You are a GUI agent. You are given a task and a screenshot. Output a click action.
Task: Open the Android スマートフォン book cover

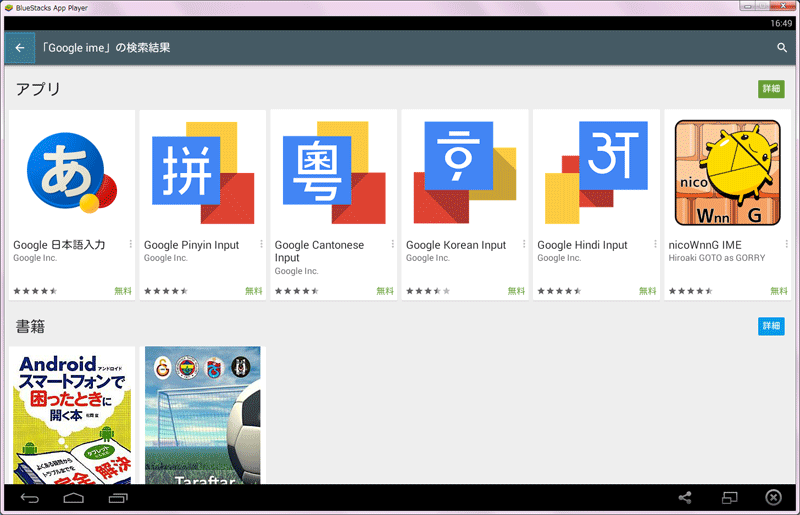72,415
